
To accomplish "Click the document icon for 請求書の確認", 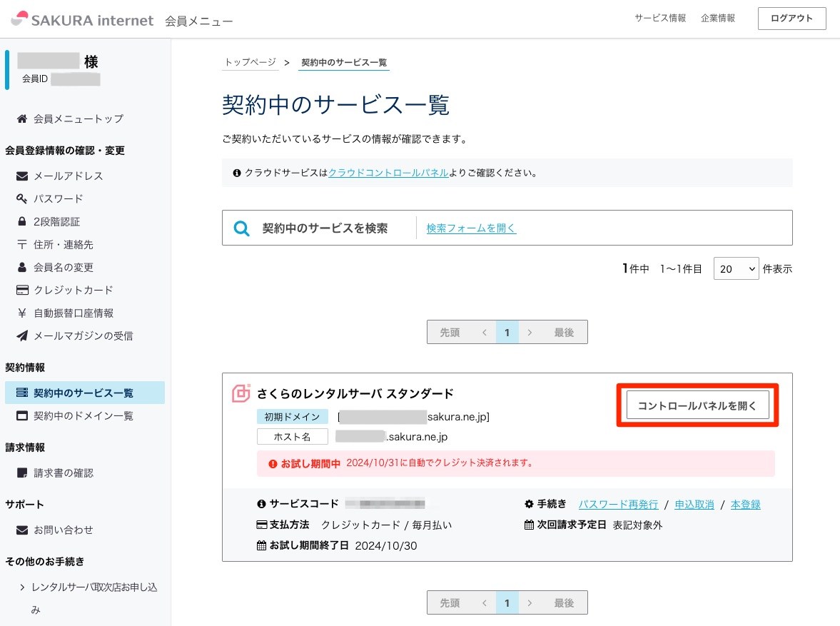I will click(22, 473).
